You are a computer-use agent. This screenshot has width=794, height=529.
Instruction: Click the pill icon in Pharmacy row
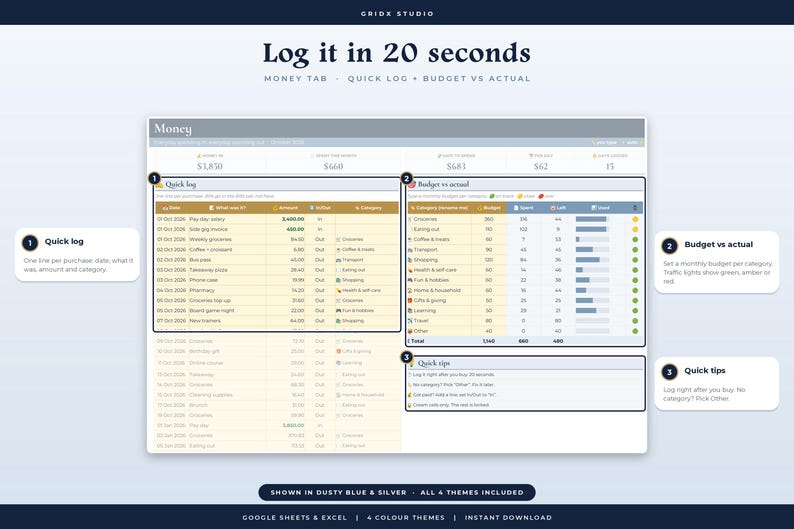pos(338,291)
